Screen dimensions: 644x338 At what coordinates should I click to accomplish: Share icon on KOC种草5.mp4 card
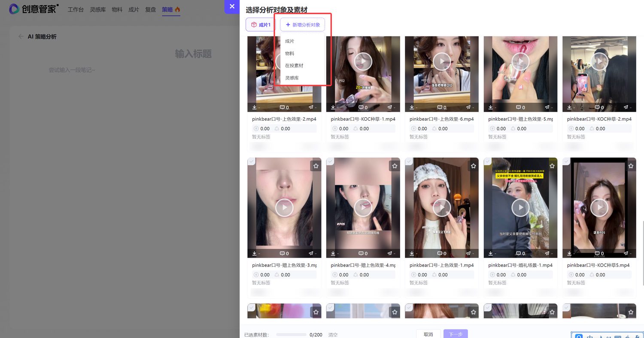[626, 253]
